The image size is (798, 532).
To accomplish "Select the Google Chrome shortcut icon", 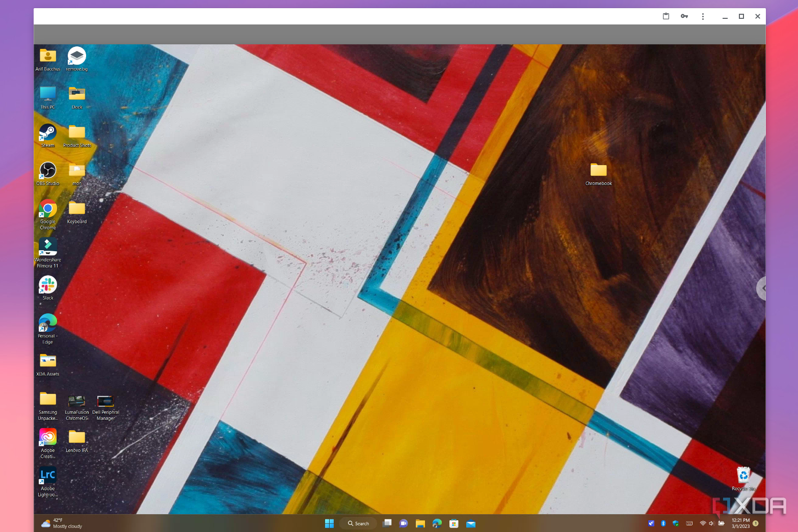I will point(48,214).
